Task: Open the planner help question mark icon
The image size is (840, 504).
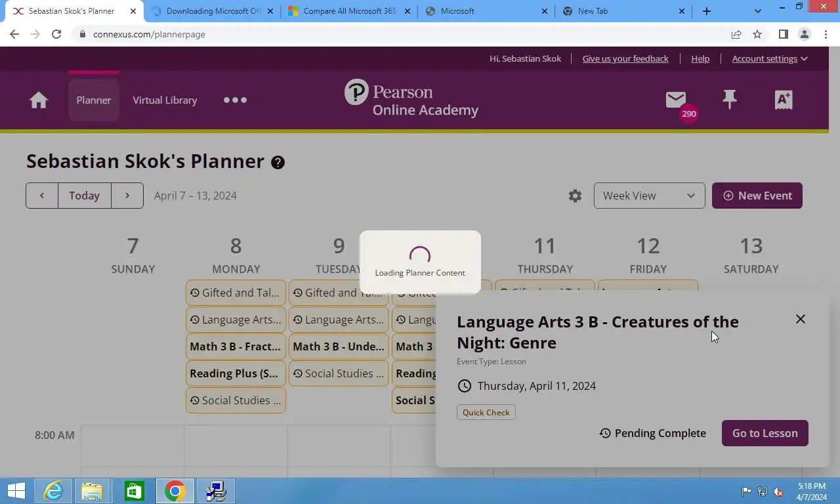Action: pyautogui.click(x=278, y=162)
